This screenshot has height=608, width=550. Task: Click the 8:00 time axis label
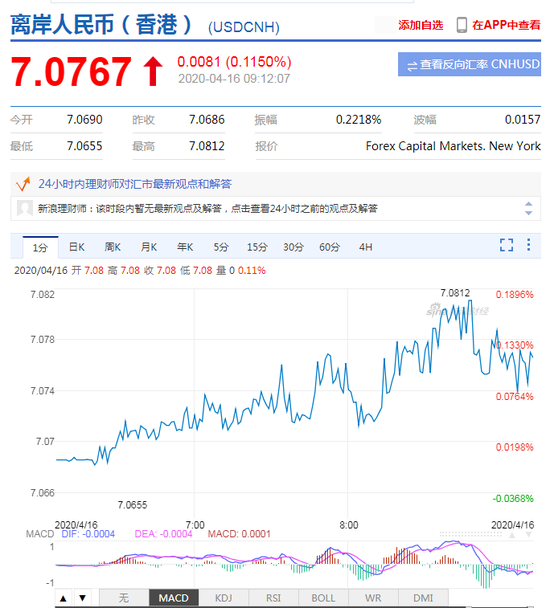[x=349, y=525]
